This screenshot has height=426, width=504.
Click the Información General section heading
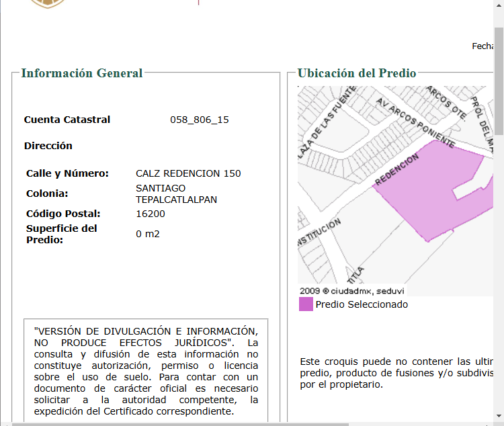[x=82, y=73]
